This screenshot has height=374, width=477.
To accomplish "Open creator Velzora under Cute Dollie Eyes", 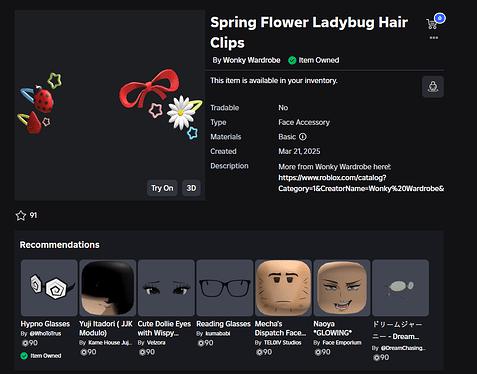I will pos(156,343).
